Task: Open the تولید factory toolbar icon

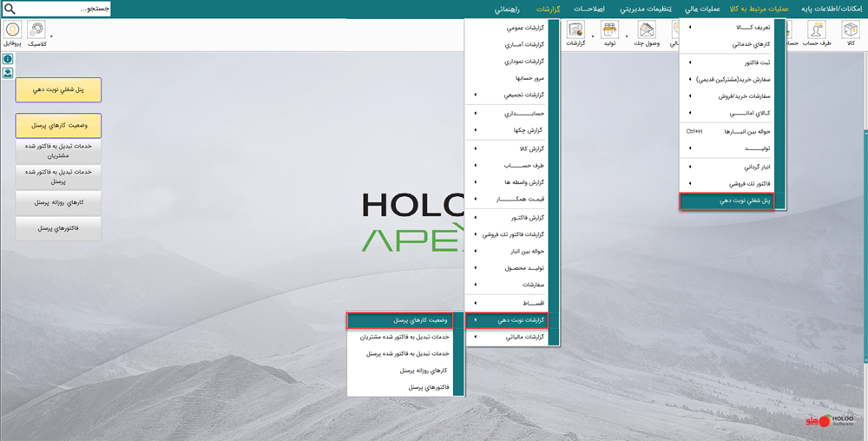Action: (x=609, y=33)
